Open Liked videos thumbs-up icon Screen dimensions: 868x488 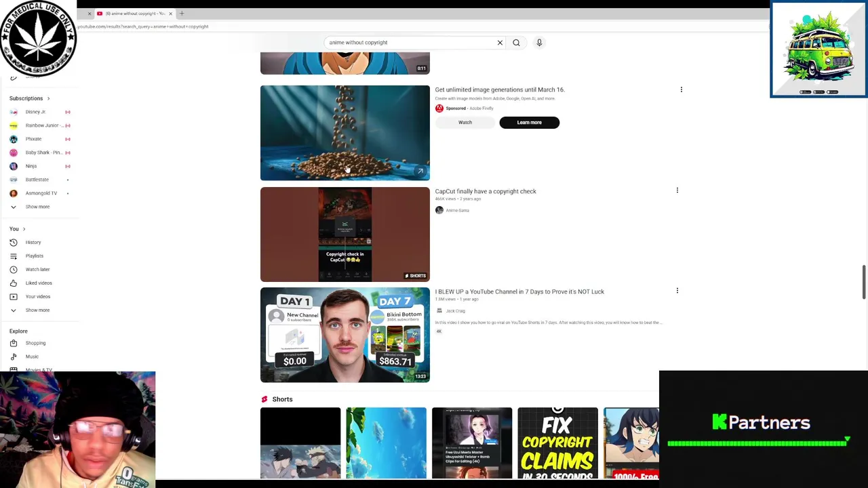pyautogui.click(x=14, y=283)
